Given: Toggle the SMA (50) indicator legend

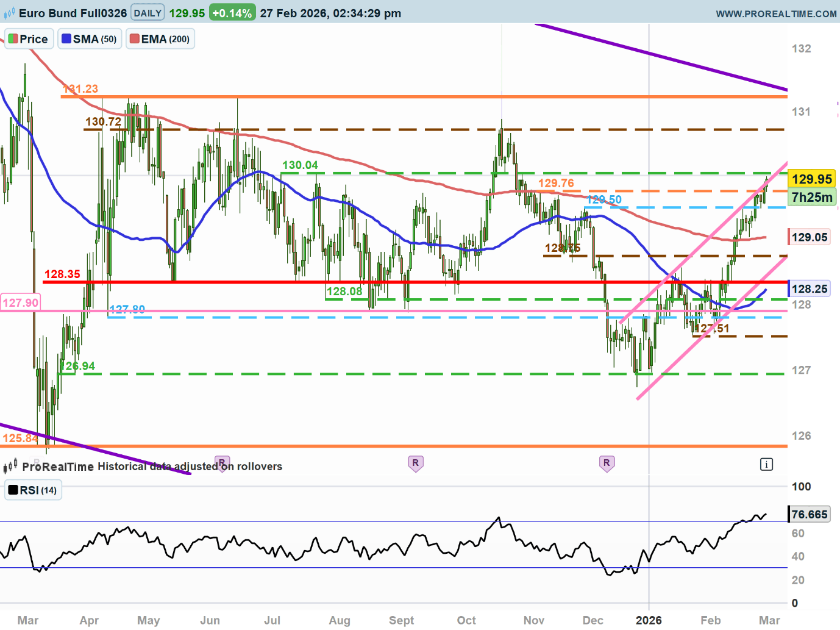Looking at the screenshot, I should 90,39.
